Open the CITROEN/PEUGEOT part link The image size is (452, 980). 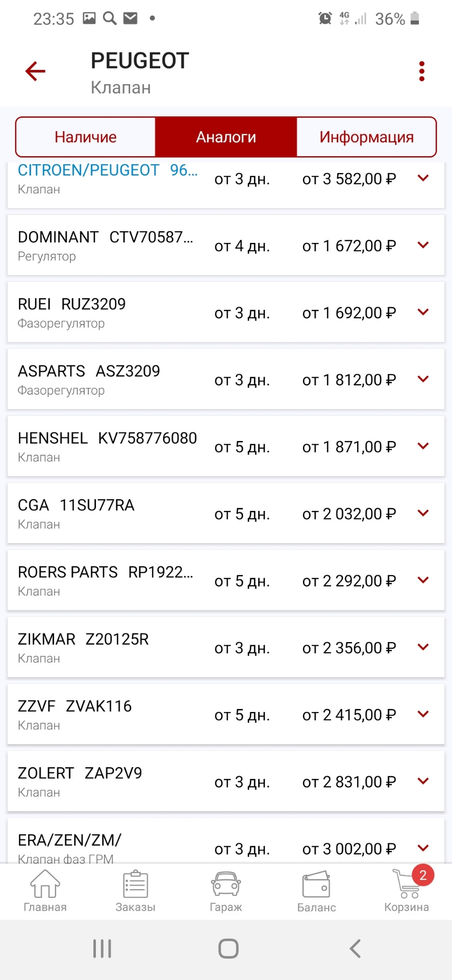(108, 170)
